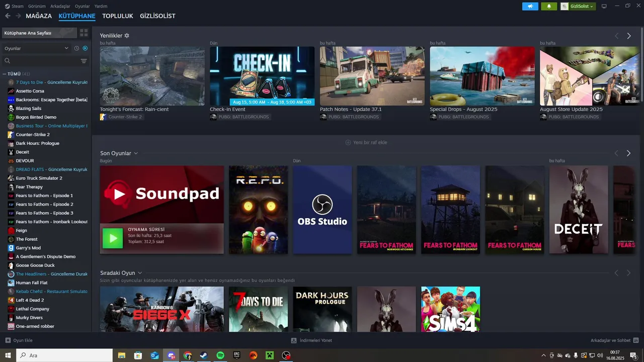Go to the TOPLULUK tab
This screenshot has height=362, width=644.
[118, 16]
